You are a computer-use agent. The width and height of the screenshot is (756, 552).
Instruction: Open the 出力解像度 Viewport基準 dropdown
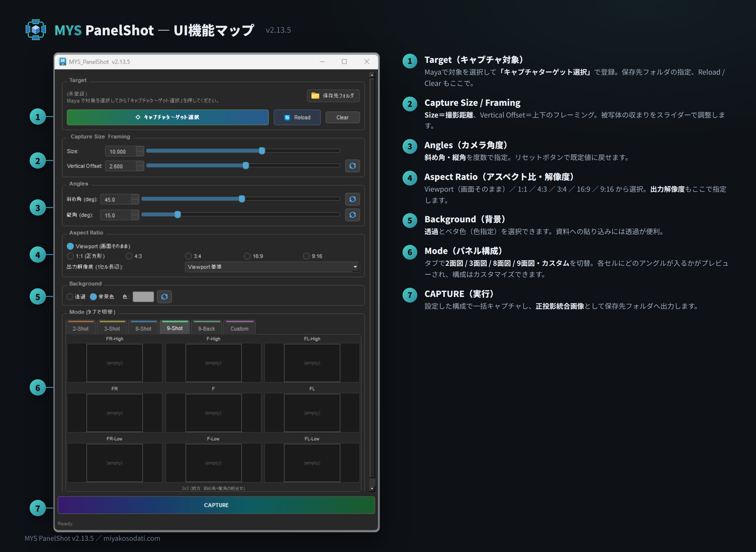coord(272,267)
